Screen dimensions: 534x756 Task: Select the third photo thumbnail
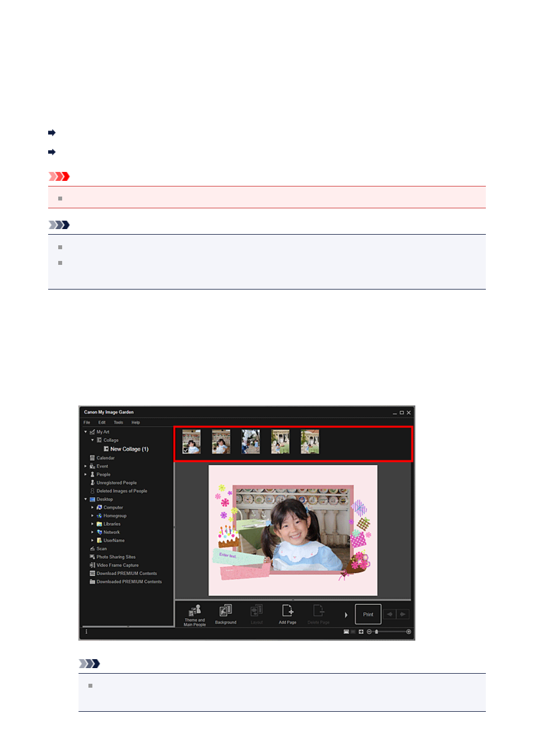tap(251, 442)
